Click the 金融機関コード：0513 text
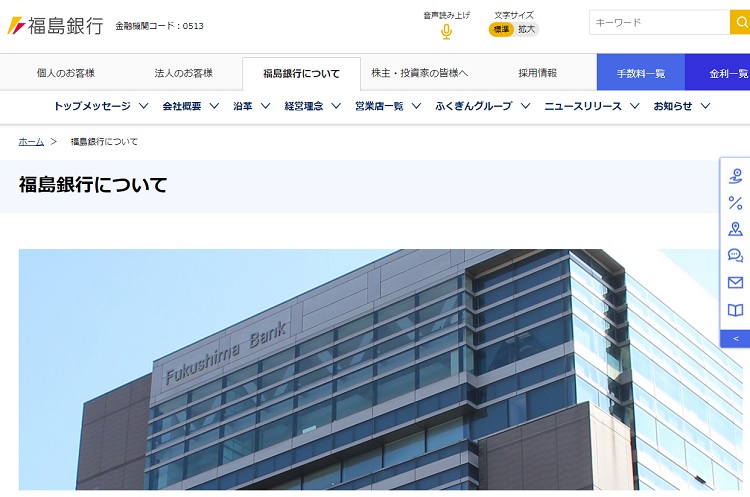This screenshot has height=497, width=750. pos(159,26)
